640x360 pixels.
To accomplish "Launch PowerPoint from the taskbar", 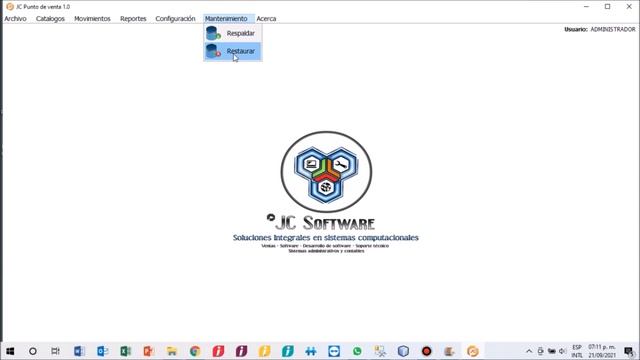I will coord(148,351).
